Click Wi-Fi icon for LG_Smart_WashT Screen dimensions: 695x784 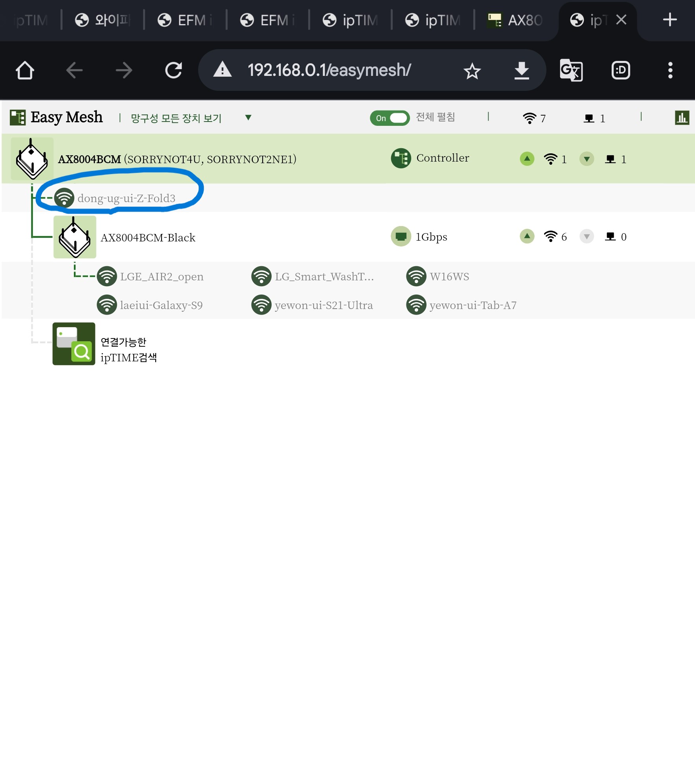(x=261, y=276)
